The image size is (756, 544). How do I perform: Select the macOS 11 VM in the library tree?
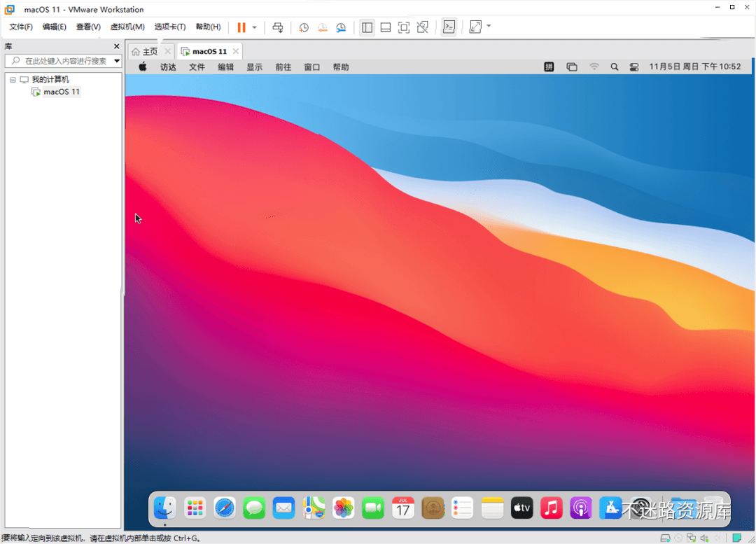click(61, 92)
